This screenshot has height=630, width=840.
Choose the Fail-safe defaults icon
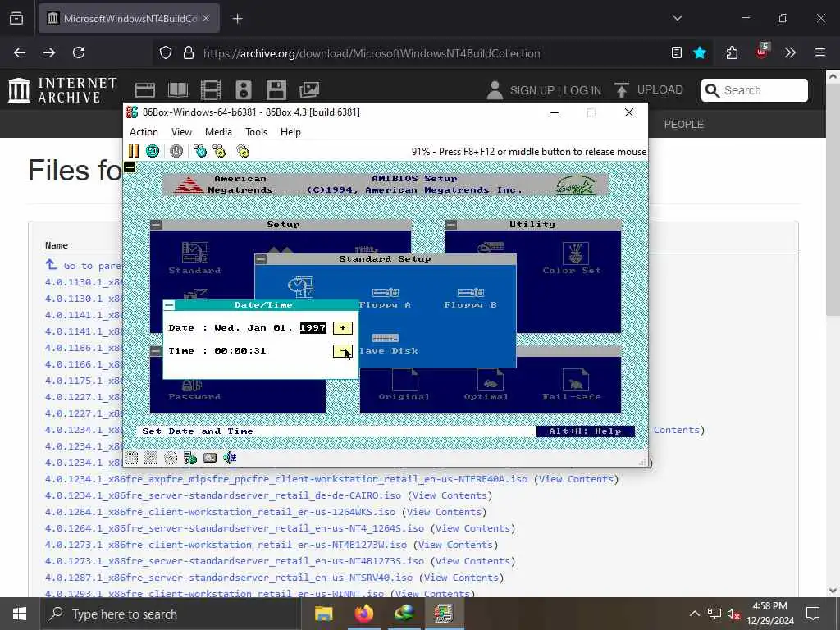coord(572,385)
